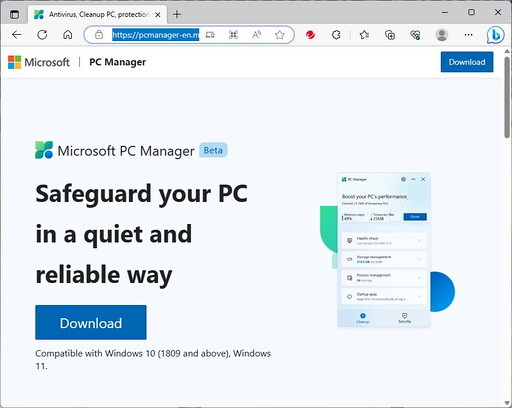Open the browser home page
The image size is (512, 408).
click(x=68, y=34)
